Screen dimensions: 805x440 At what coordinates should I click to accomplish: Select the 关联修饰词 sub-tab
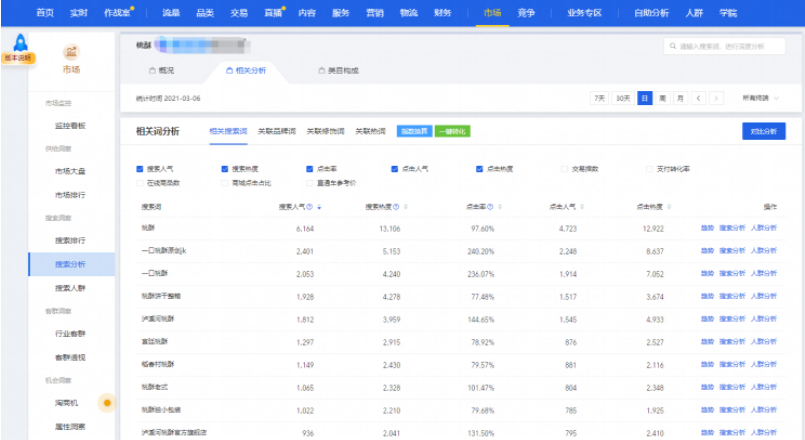325,131
